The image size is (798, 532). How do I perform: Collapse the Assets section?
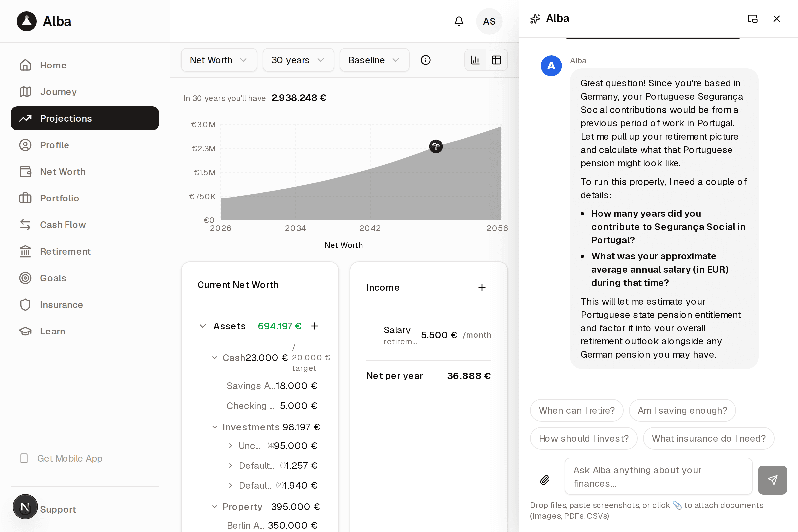click(x=202, y=326)
